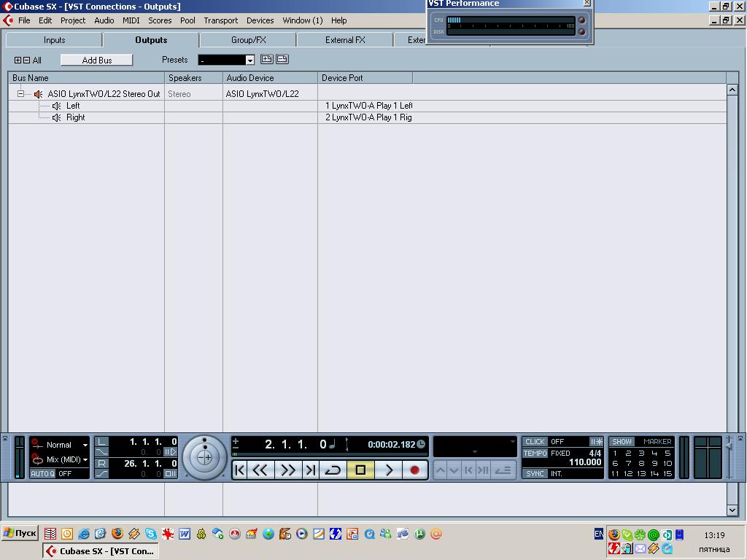This screenshot has width=747, height=560.
Task: Open the MIDI menu
Action: tap(131, 20)
